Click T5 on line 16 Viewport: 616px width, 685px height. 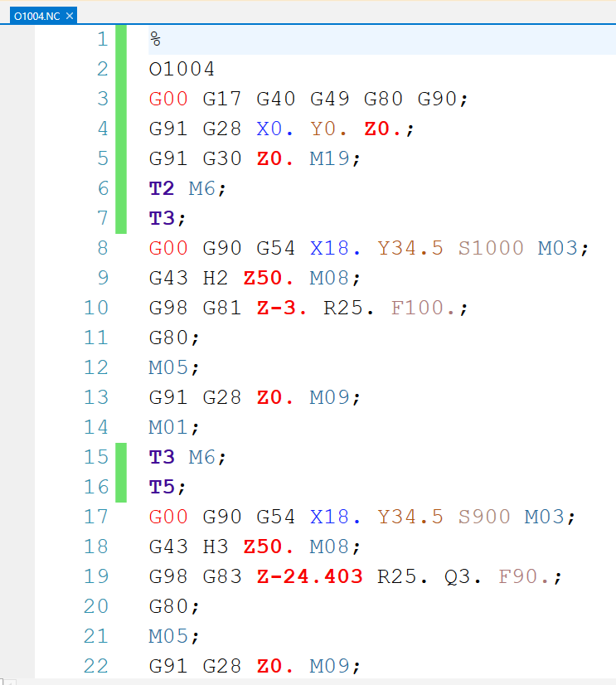tap(162, 487)
